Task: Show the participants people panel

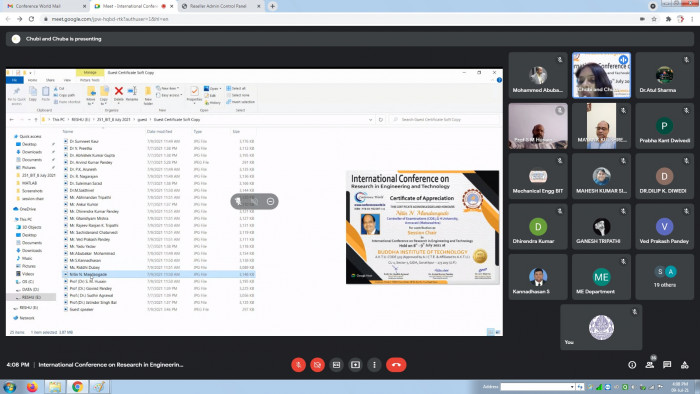Action: point(650,365)
